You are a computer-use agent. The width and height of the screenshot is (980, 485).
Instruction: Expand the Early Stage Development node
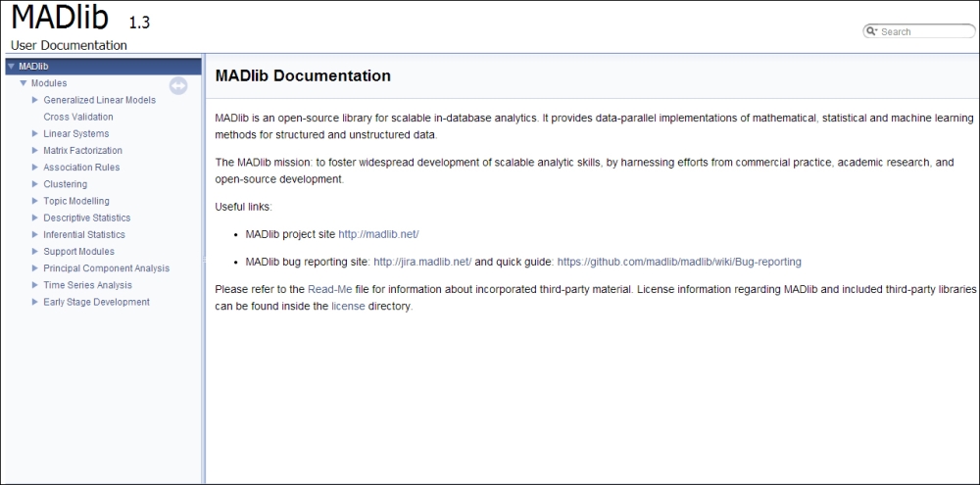35,303
